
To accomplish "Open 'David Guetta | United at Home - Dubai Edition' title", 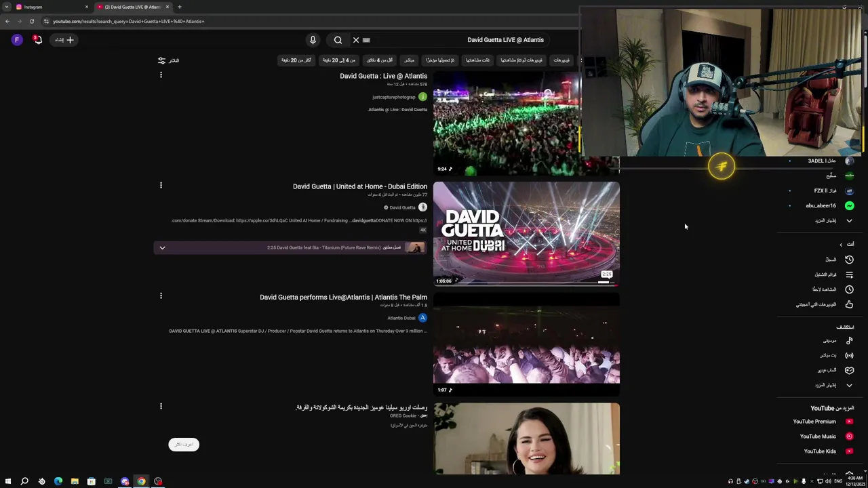I will pos(360,186).
